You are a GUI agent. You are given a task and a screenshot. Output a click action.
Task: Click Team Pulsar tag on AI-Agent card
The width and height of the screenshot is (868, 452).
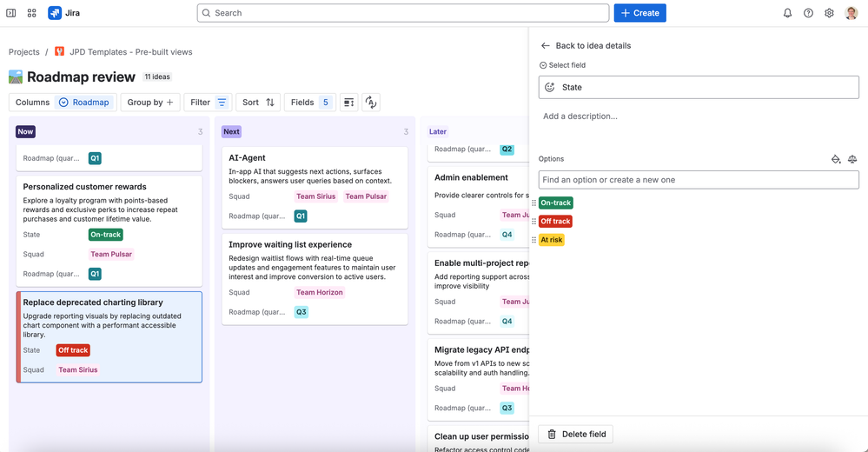pos(366,196)
